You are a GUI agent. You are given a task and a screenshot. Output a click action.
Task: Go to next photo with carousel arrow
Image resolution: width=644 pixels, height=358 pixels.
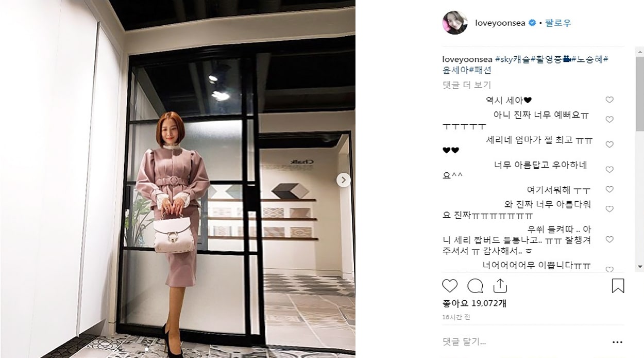click(x=344, y=180)
